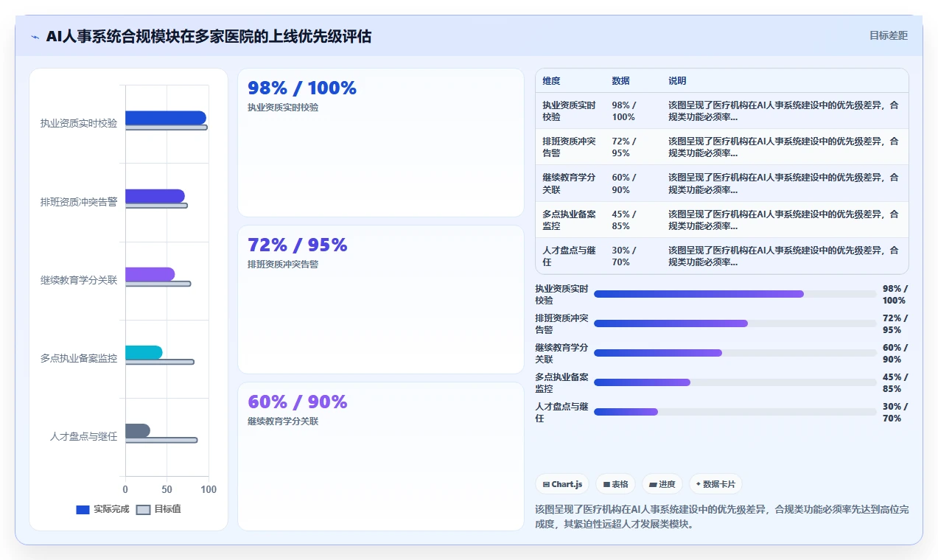
Task: Click the slate 人才盘点与继任 actual bar in chart
Action: 138,430
